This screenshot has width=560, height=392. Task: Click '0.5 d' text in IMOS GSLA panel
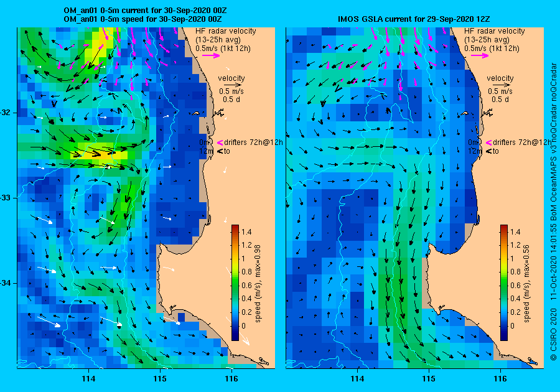coord(500,100)
